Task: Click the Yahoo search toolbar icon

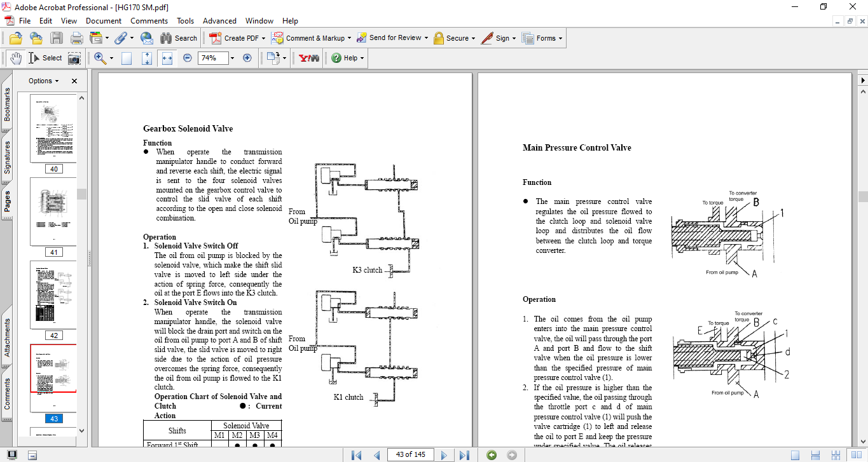Action: (x=309, y=58)
